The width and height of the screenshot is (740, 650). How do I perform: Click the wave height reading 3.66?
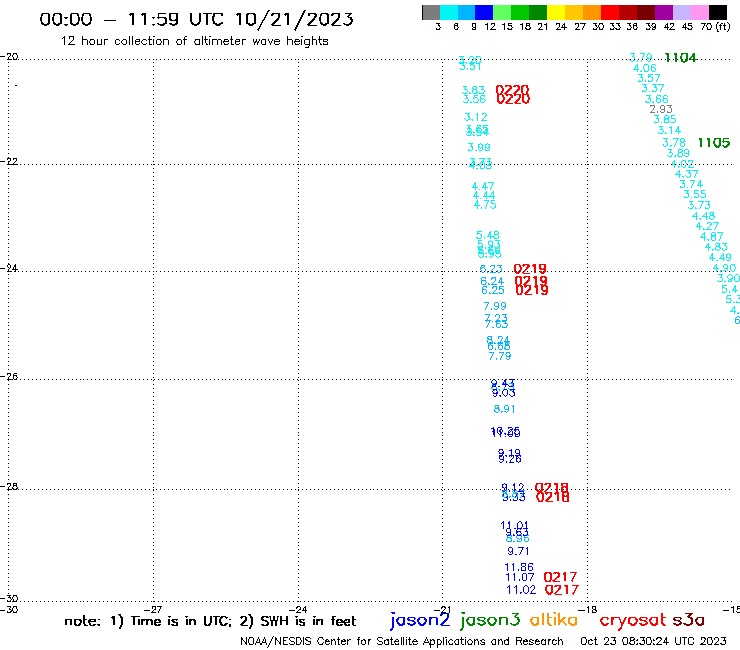click(656, 99)
